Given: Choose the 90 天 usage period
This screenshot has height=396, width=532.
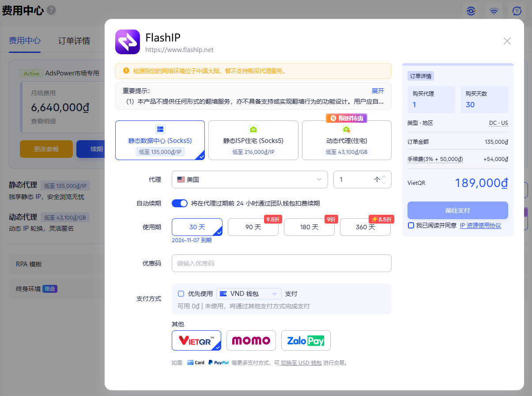Looking at the screenshot, I should point(253,227).
